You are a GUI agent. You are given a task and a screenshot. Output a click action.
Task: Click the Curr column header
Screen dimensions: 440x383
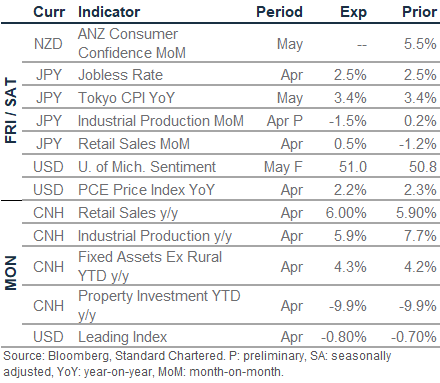[49, 12]
